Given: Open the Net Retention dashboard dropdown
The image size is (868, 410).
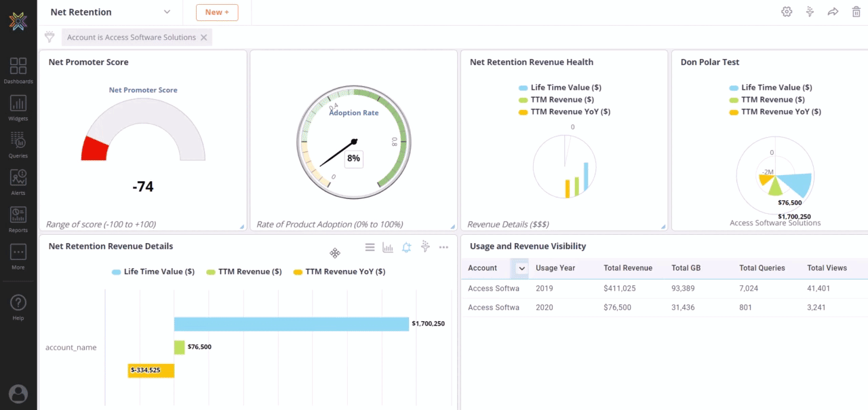Looking at the screenshot, I should click(x=167, y=12).
